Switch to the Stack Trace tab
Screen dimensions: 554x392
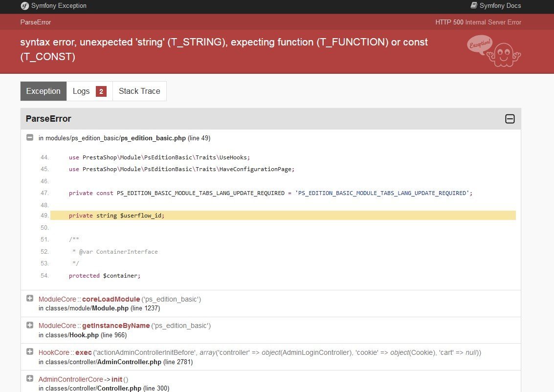click(x=139, y=91)
